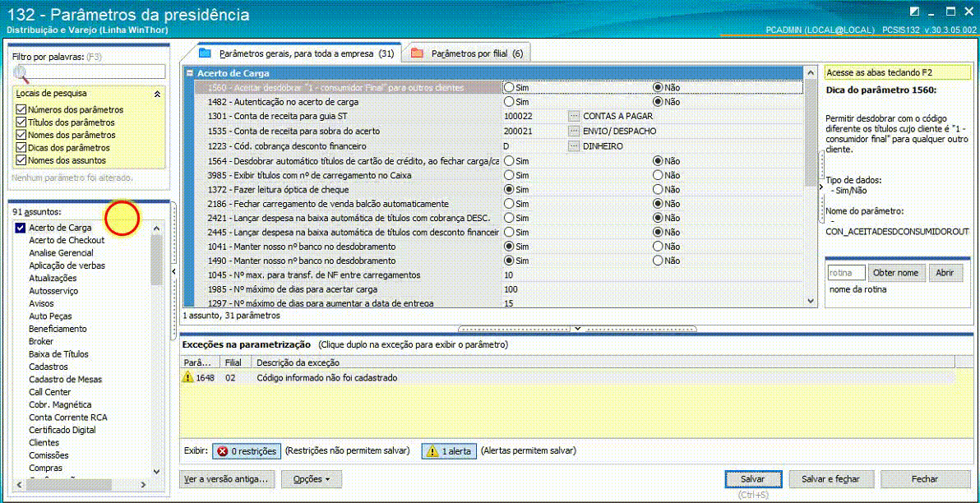Select Acerto de Checkout in subject list
Image resolution: width=980 pixels, height=503 pixels.
point(67,240)
